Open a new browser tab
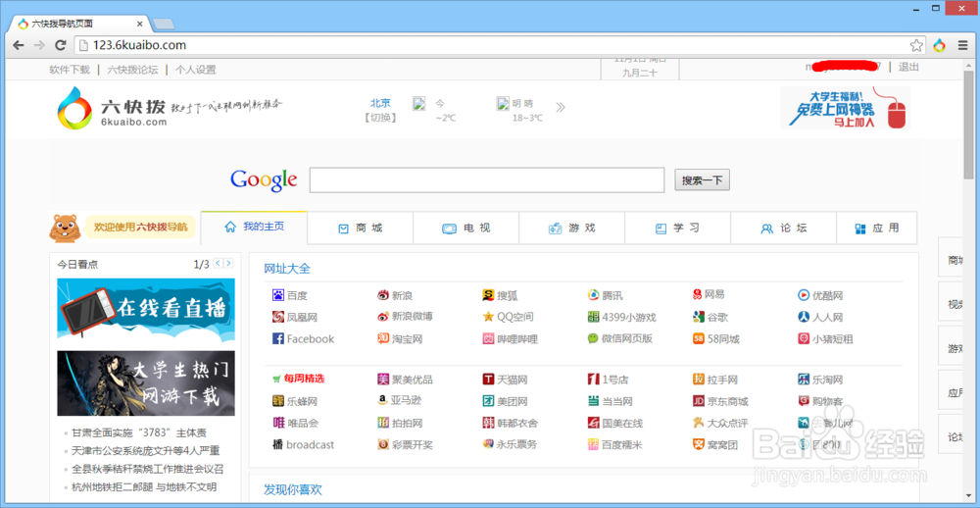Screen dimensions: 980x508 pos(164,24)
